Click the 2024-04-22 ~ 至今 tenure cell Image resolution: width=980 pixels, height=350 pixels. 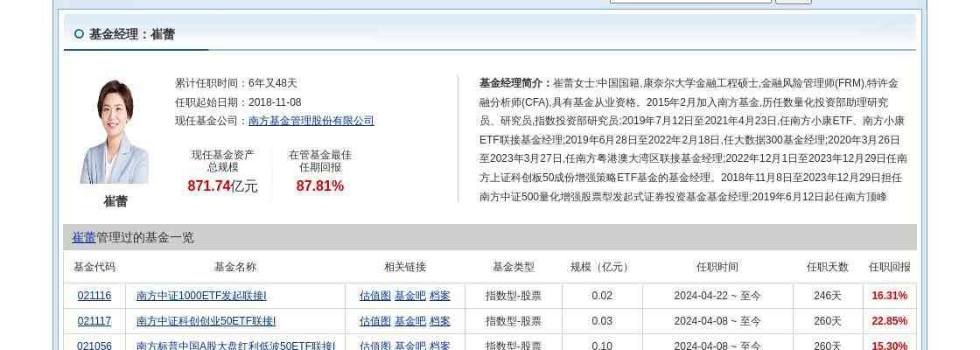[x=717, y=296]
